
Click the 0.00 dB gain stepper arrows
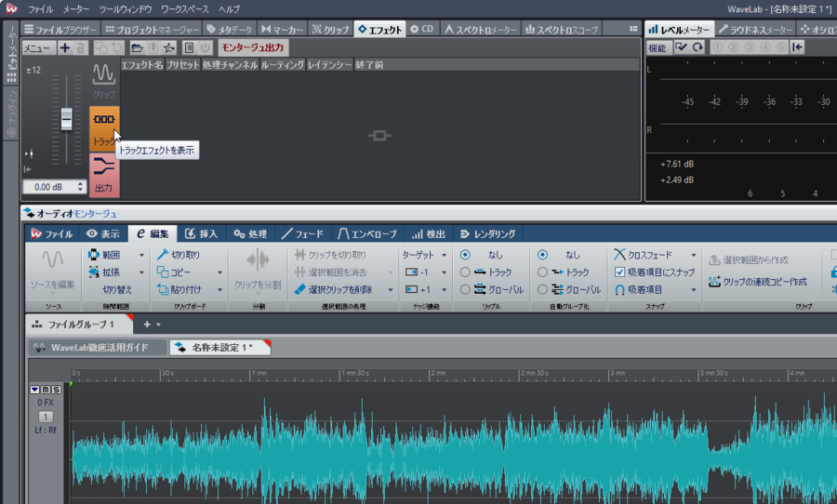[80, 187]
